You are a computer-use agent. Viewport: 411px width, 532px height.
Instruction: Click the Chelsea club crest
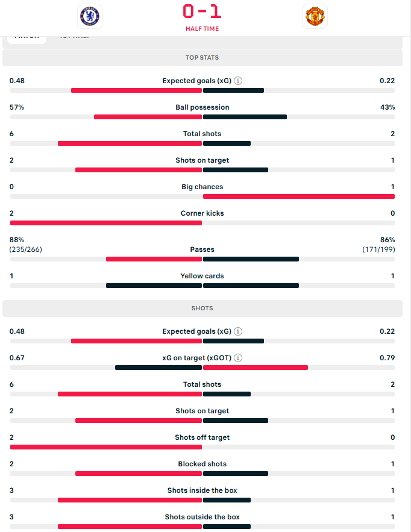pyautogui.click(x=90, y=16)
